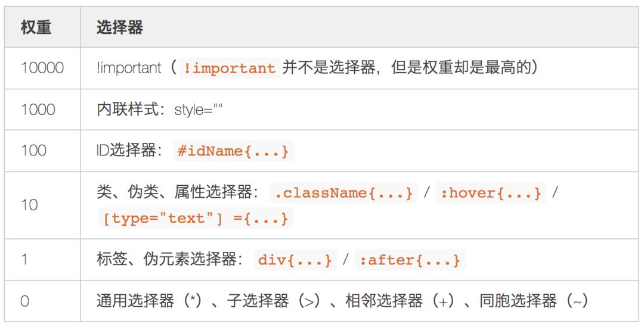Click the :after{...} code snippet
The image size is (644, 324).
[x=408, y=261]
